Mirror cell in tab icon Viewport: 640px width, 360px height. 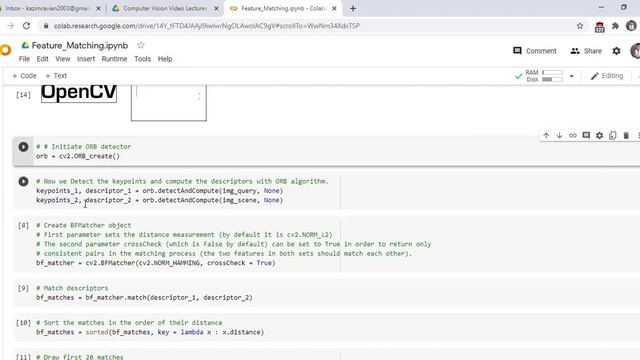(613, 136)
